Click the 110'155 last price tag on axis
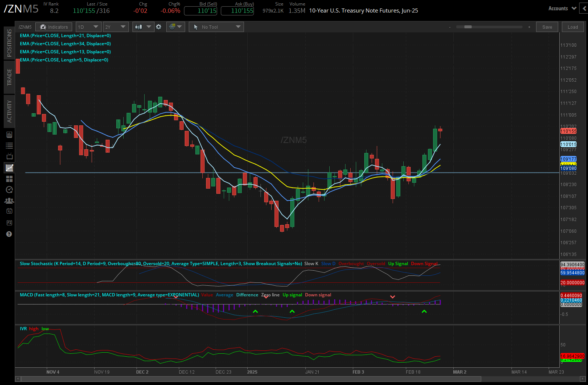Viewport: 588px width, 385px height. (568, 131)
